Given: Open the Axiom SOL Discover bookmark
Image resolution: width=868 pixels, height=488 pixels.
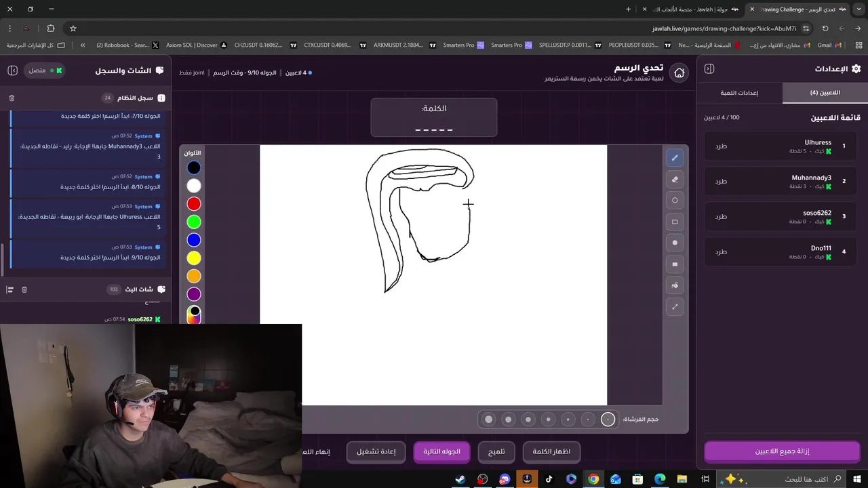Looking at the screenshot, I should click(197, 45).
